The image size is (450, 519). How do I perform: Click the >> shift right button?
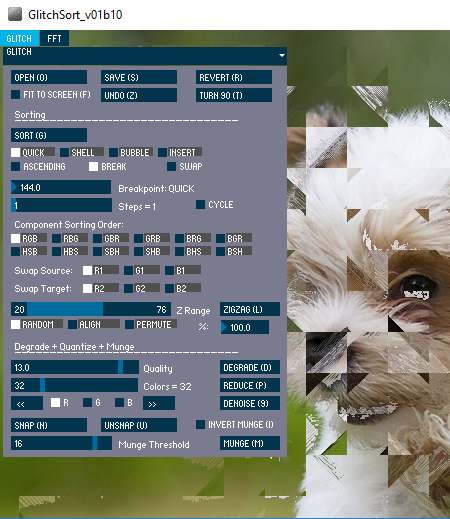pos(159,403)
